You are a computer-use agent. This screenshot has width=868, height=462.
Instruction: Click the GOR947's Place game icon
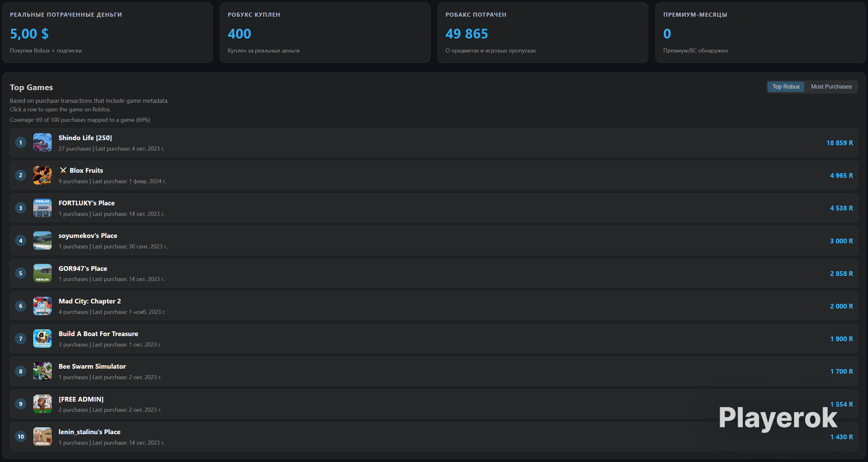tap(42, 273)
